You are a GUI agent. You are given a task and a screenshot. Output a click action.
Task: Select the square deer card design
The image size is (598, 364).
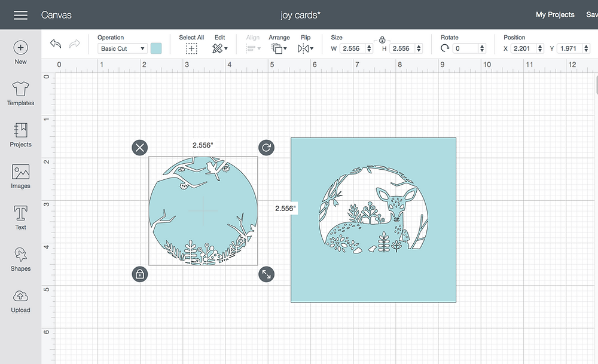click(373, 220)
